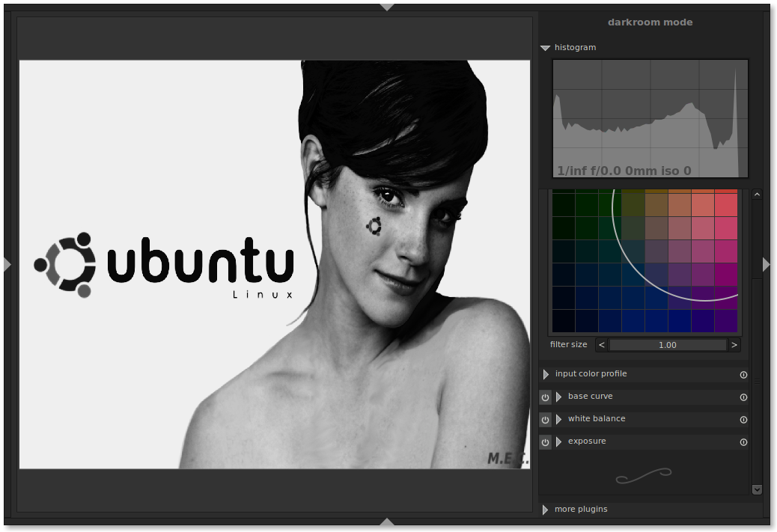Increase filter size with the right stepper
This screenshot has width=777, height=532.
click(x=734, y=344)
